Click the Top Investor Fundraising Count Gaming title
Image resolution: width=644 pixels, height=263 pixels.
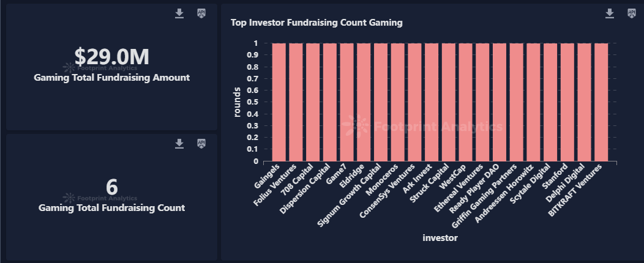tap(316, 23)
